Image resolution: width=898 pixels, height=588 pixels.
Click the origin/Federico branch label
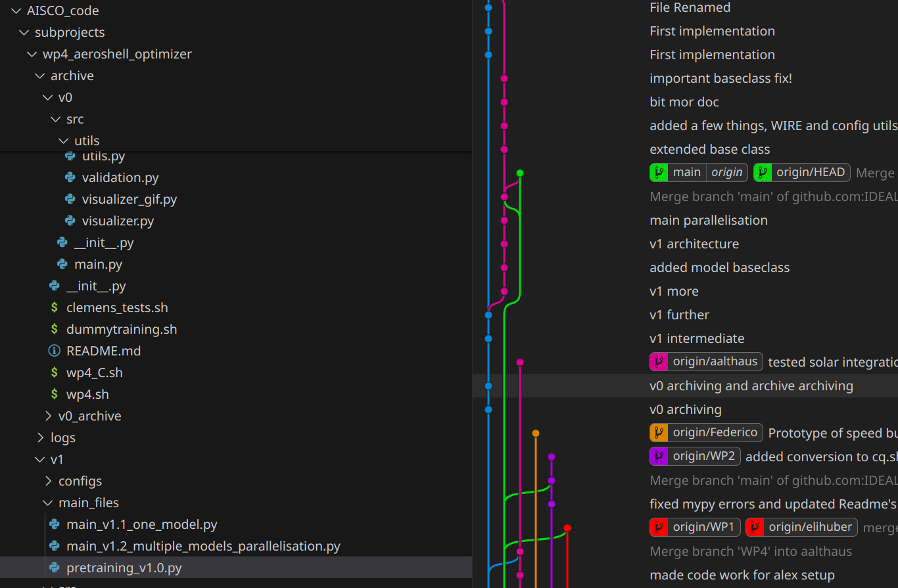pos(715,433)
